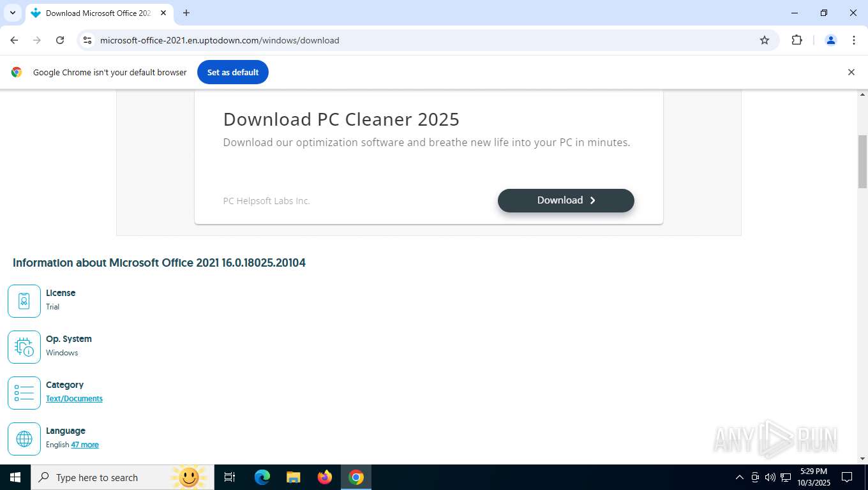Click the Information about Microsoft Office heading
Screen dimensions: 868x490
pos(159,263)
